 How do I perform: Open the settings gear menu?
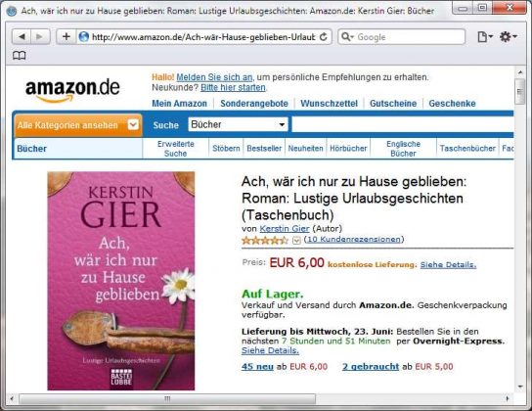point(508,36)
